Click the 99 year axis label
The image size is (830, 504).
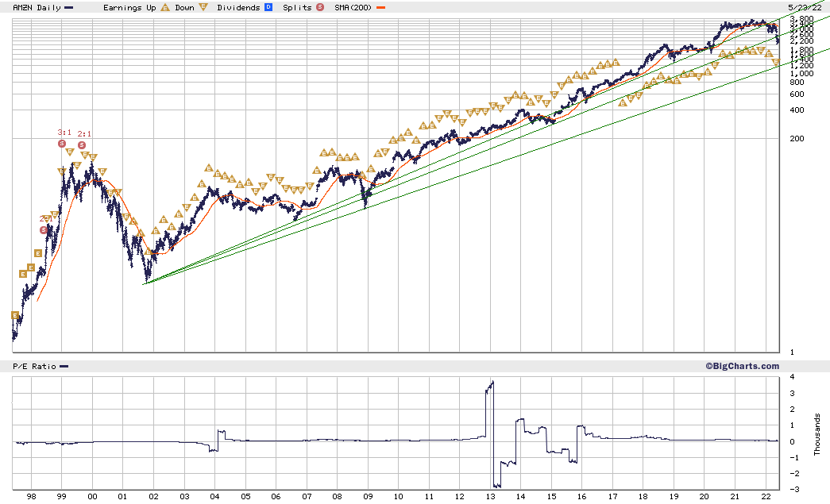(x=61, y=497)
